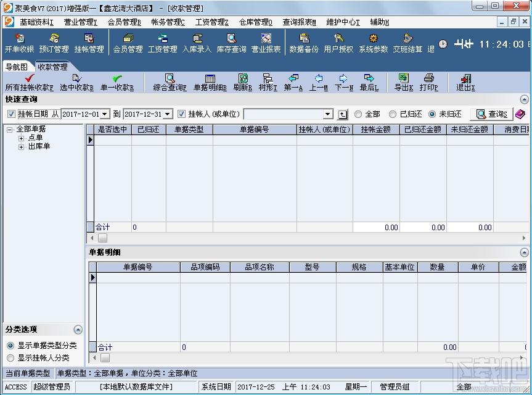Select the 已归还 radio button

point(392,114)
